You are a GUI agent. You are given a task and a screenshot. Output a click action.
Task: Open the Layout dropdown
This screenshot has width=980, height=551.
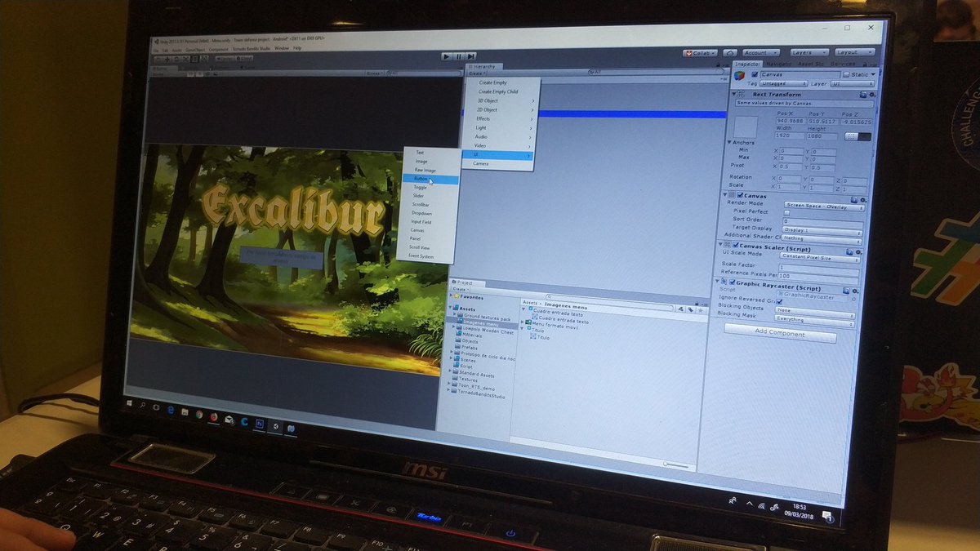(x=854, y=52)
